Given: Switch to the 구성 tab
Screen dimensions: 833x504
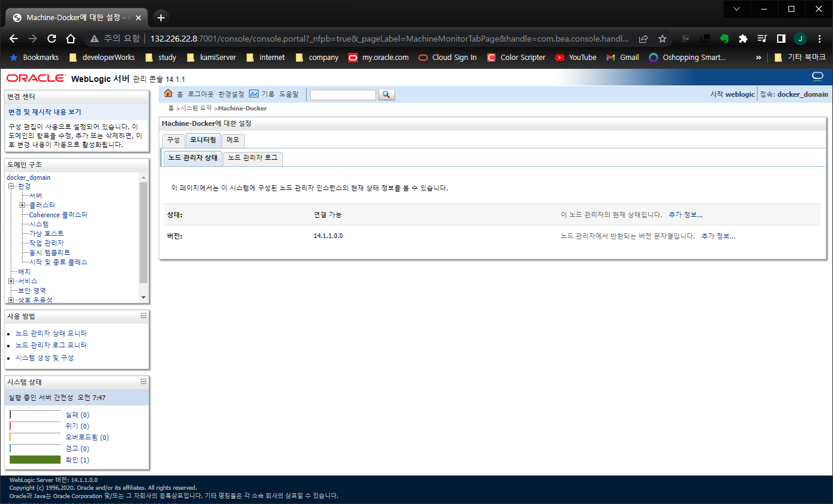Looking at the screenshot, I should [173, 140].
